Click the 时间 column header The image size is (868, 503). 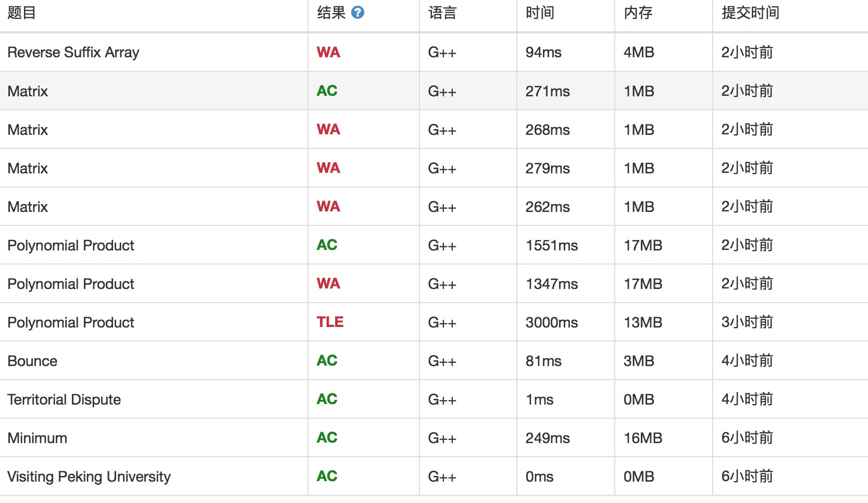540,12
